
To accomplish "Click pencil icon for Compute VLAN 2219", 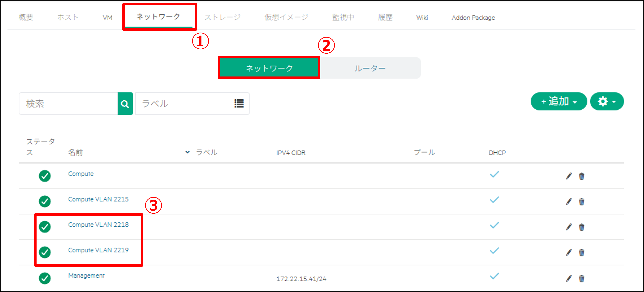I will tap(569, 253).
